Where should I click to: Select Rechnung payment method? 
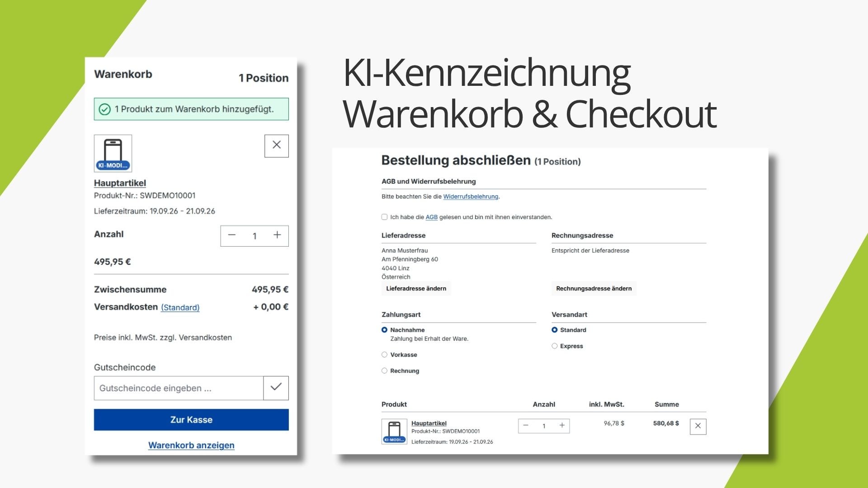click(x=384, y=371)
